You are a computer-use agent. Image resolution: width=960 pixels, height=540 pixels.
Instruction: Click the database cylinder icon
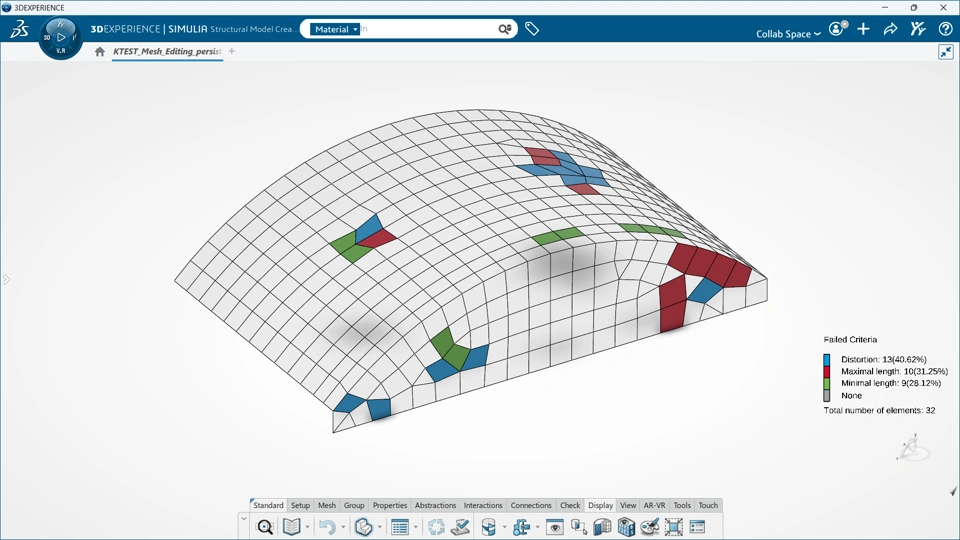pos(489,527)
